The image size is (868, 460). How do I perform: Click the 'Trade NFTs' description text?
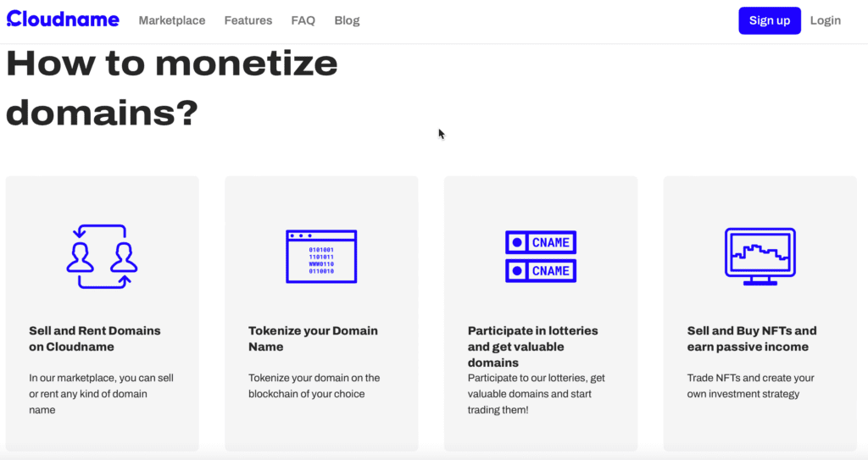coord(750,385)
